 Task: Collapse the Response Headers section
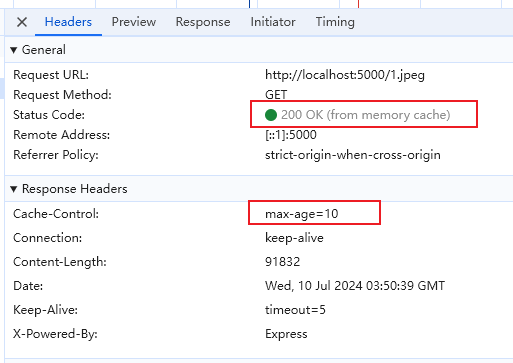tap(14, 189)
